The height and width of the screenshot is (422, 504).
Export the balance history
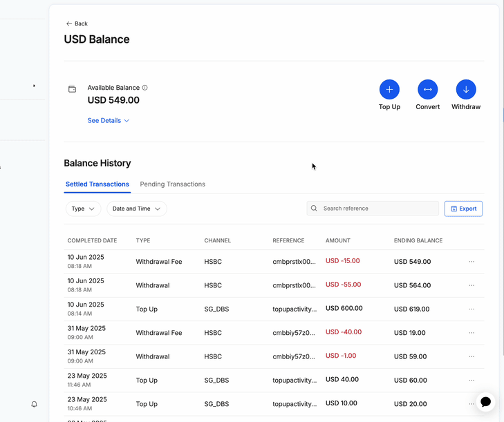463,209
